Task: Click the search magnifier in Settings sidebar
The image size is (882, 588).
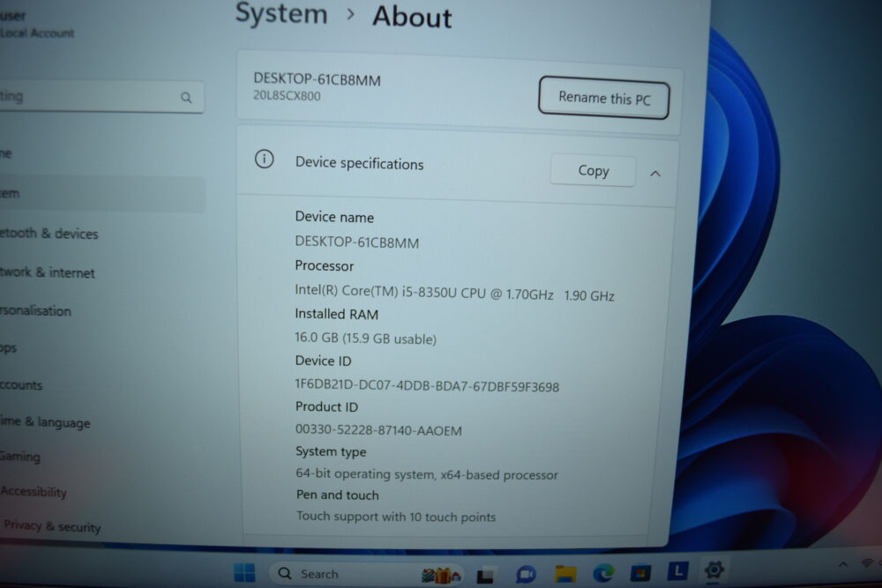Action: pos(186,98)
